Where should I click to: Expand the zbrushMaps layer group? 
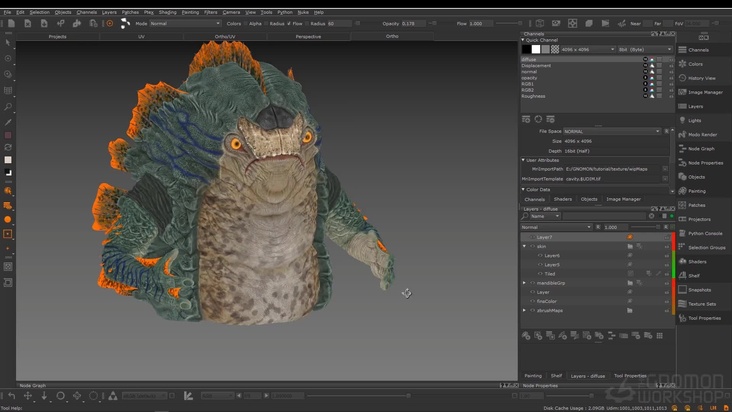coord(524,310)
